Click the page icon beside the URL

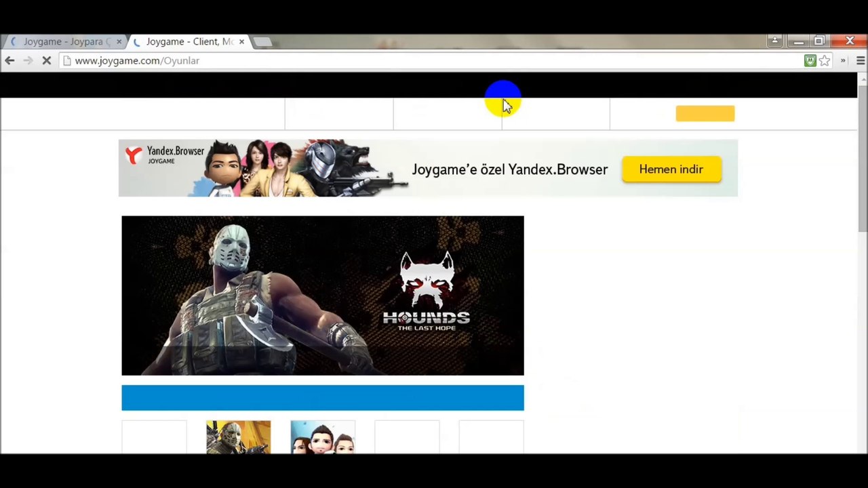(x=67, y=61)
